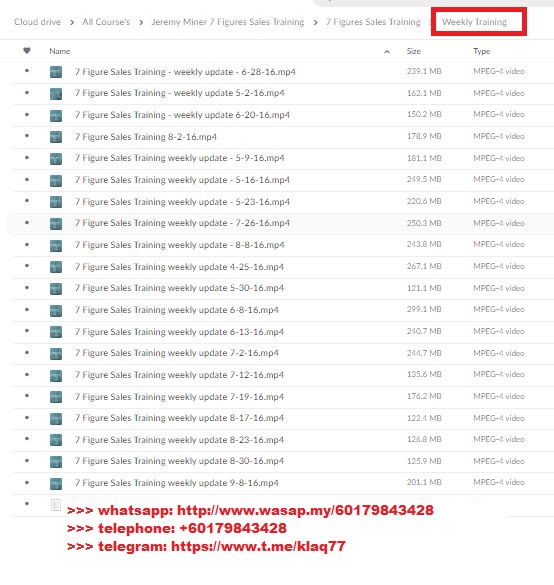Select file weekly update - 5-9-16.mp4 name

(179, 158)
